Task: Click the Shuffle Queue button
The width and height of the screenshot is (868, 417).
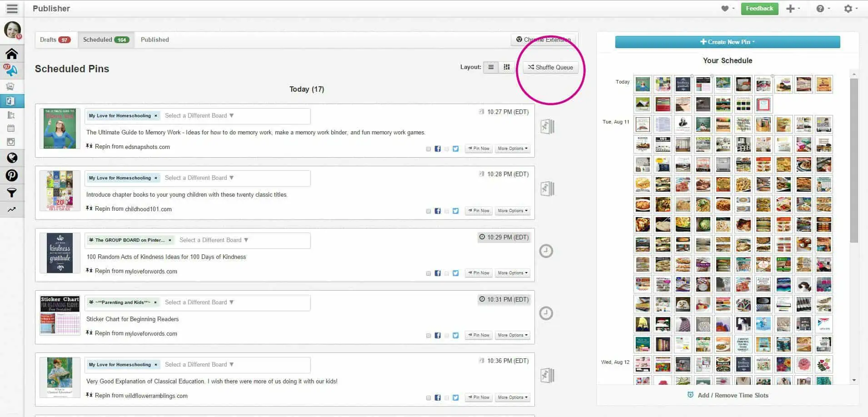Action: [550, 67]
